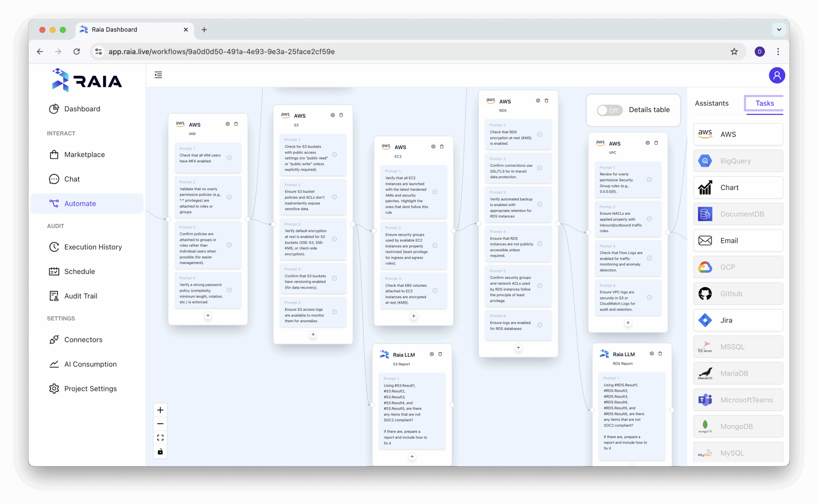Screen dimensions: 818x504
Task: Select the Github task item
Action: [738, 294]
